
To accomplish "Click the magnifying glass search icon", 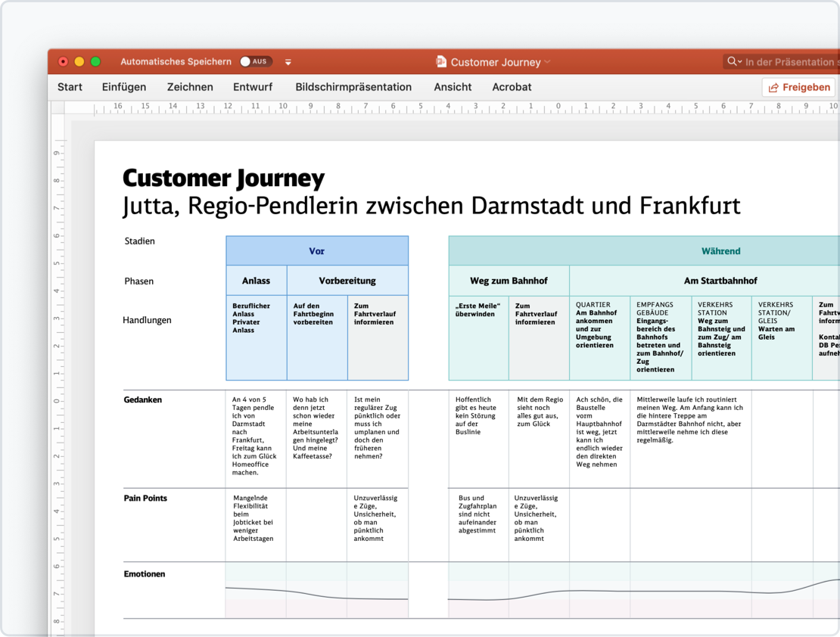I will (733, 62).
